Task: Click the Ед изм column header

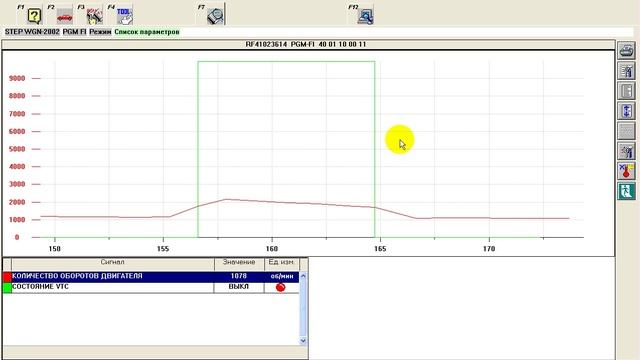Action: (x=282, y=263)
